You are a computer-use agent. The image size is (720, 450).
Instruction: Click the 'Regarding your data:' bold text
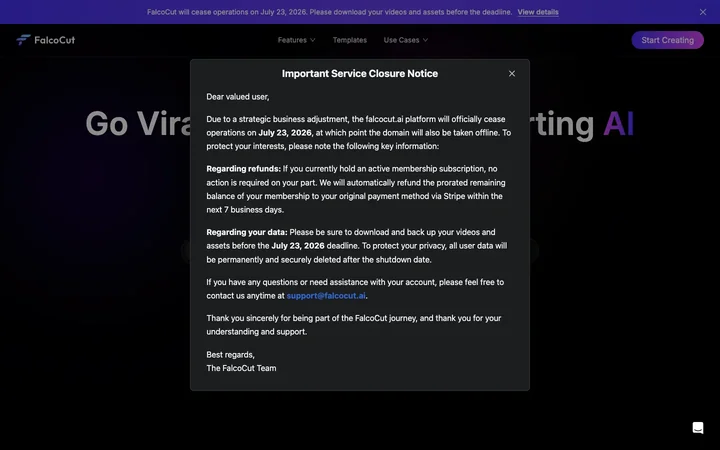point(247,232)
